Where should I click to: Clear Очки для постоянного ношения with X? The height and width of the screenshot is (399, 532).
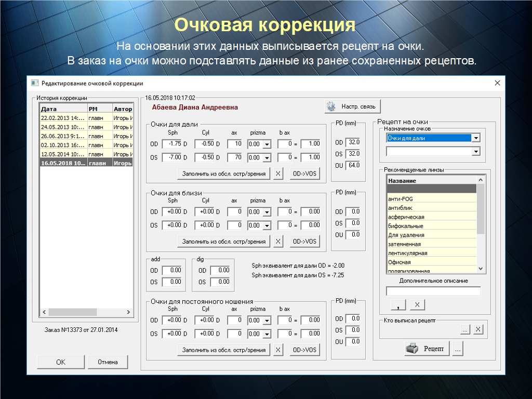coord(278,350)
